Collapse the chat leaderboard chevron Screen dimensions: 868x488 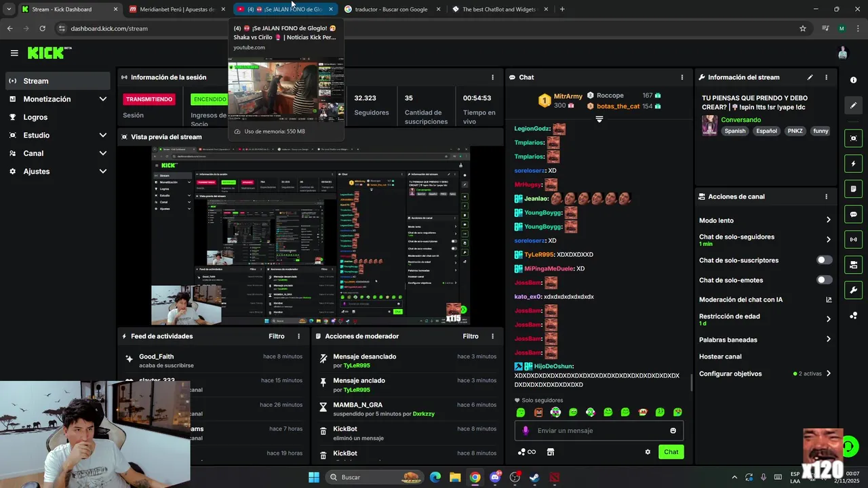pyautogui.click(x=599, y=119)
